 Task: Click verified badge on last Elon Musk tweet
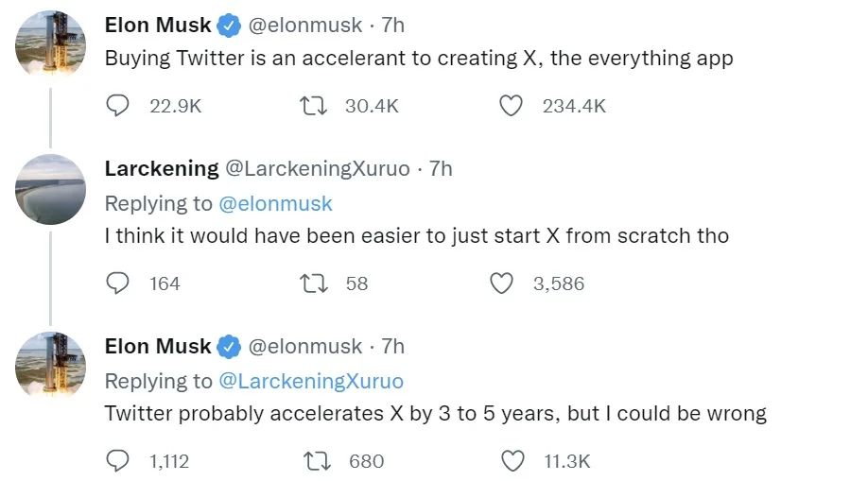pyautogui.click(x=229, y=347)
